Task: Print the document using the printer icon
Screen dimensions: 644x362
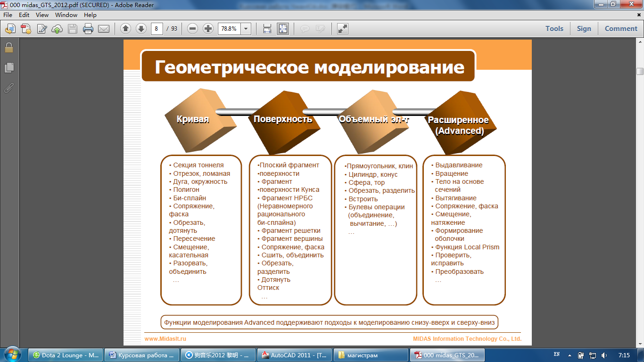Action: coord(88,29)
